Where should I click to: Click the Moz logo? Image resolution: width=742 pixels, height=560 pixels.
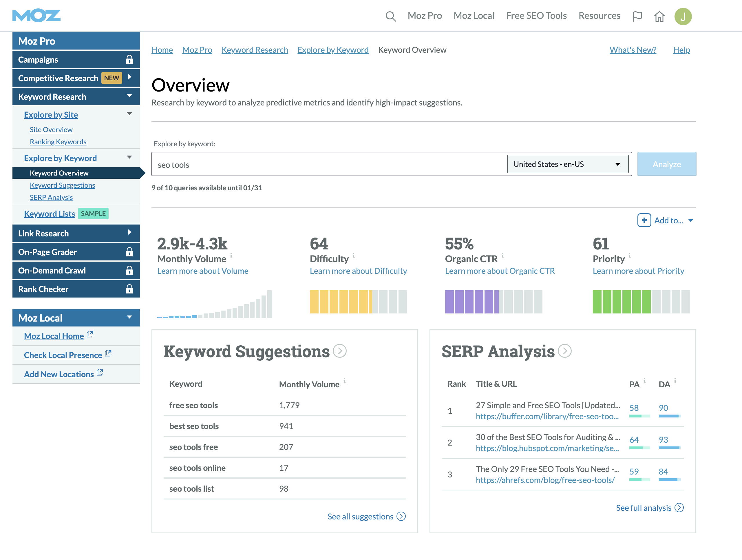click(x=36, y=15)
